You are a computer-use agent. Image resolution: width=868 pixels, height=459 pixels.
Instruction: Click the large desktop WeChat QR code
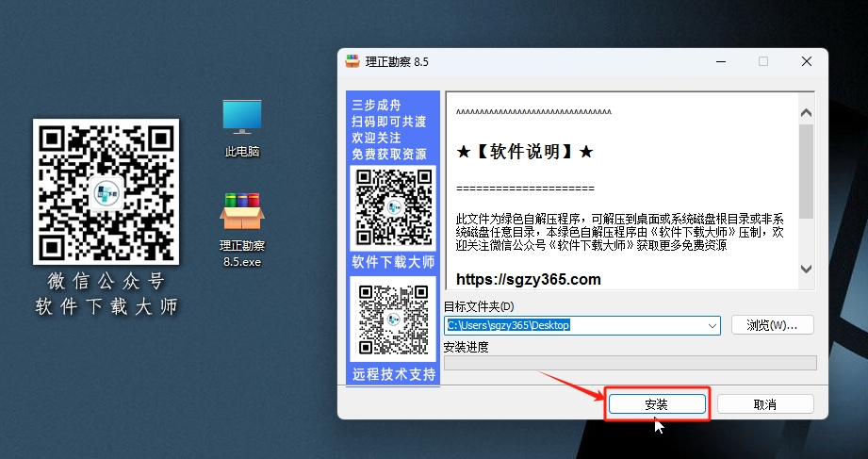(106, 191)
